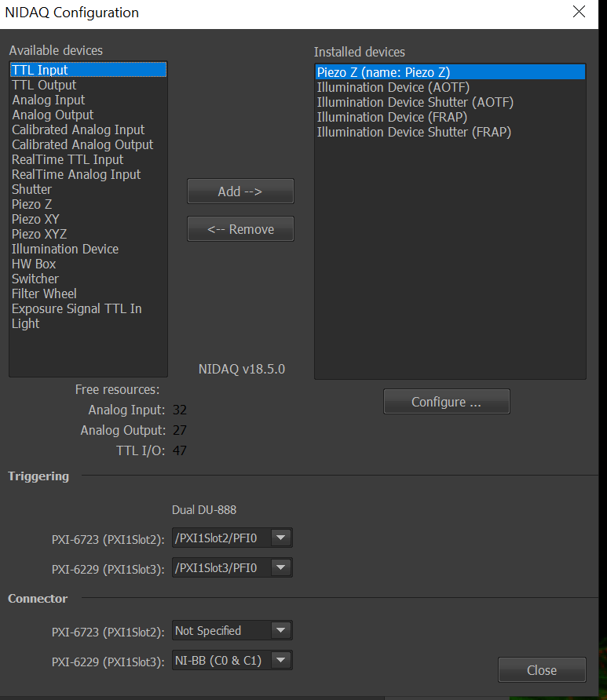The height and width of the screenshot is (700, 607).
Task: Expand PXI-6229 triggering dropdown
Action: pyautogui.click(x=280, y=568)
